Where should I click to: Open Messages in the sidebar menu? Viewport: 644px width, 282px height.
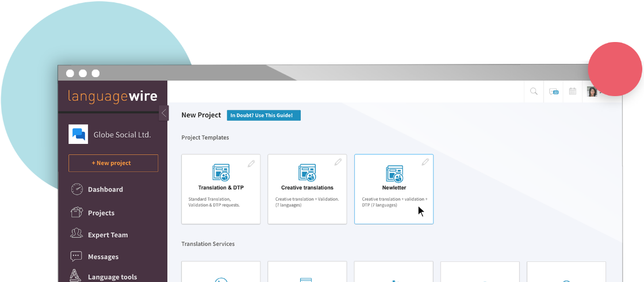click(103, 257)
